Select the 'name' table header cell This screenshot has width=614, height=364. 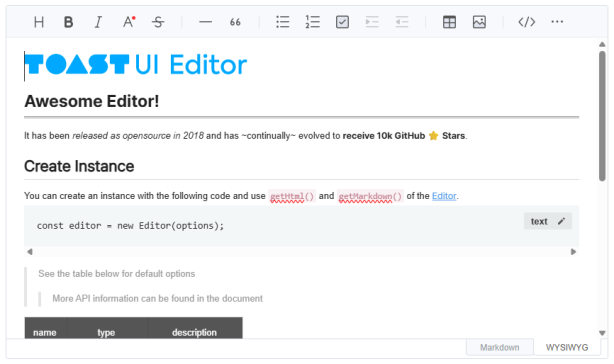point(46,328)
